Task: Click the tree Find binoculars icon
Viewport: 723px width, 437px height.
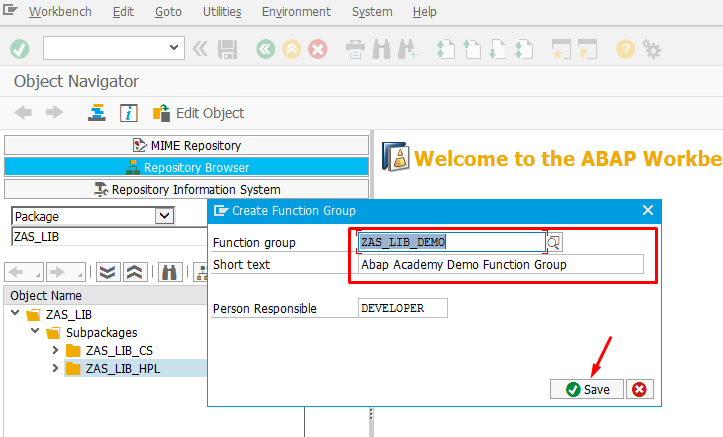Action: [170, 272]
